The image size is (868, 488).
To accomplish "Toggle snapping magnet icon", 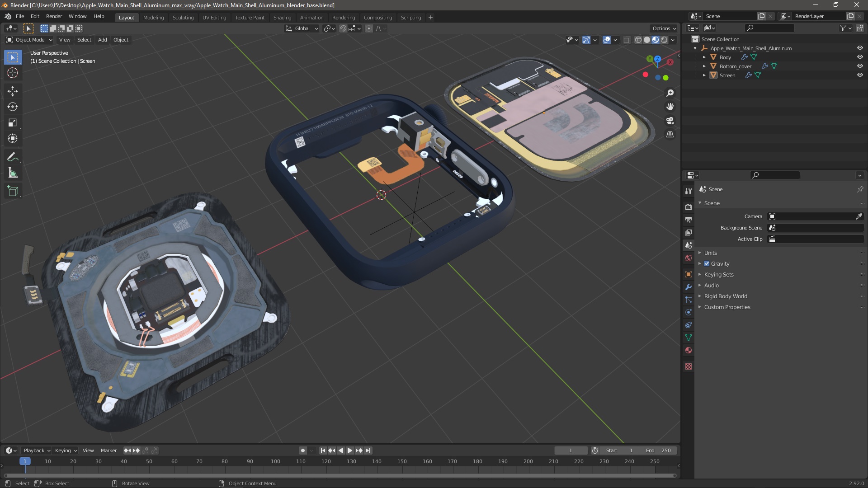I will tap(343, 28).
